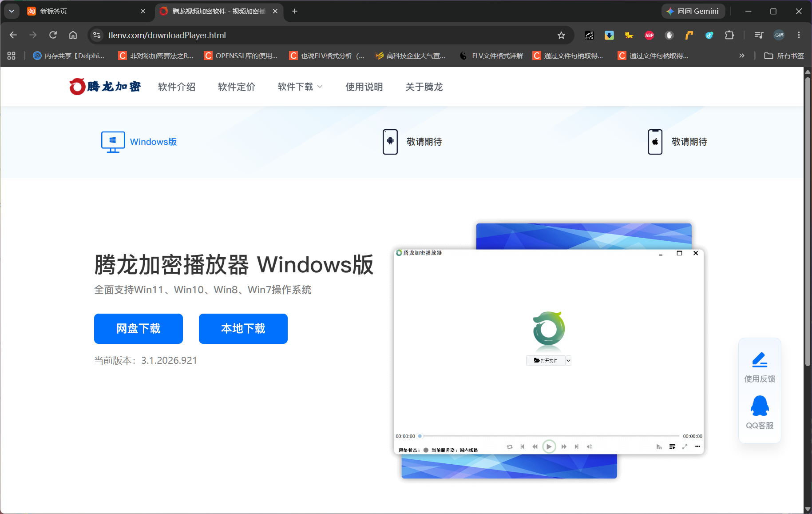Open 软件介绍 menu item
Image resolution: width=812 pixels, height=514 pixels.
tap(177, 87)
